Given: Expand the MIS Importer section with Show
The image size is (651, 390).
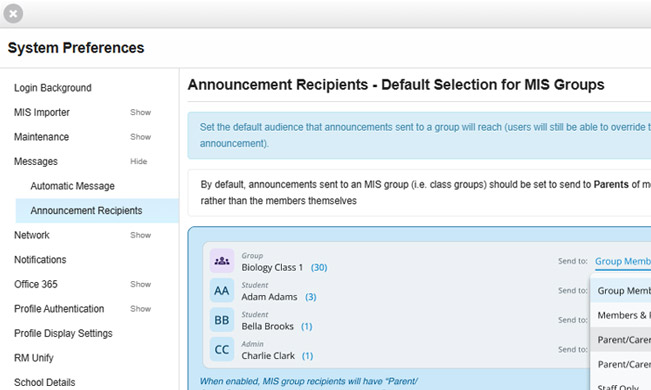Looking at the screenshot, I should click(140, 112).
